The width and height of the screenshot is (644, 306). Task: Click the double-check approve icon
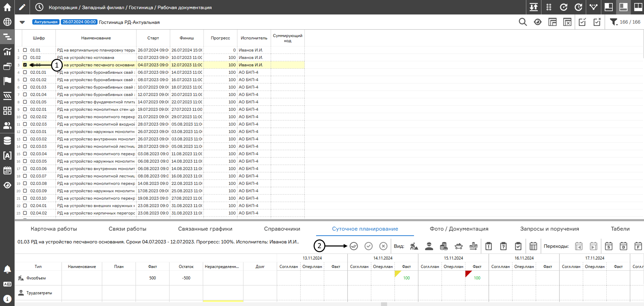(x=354, y=246)
